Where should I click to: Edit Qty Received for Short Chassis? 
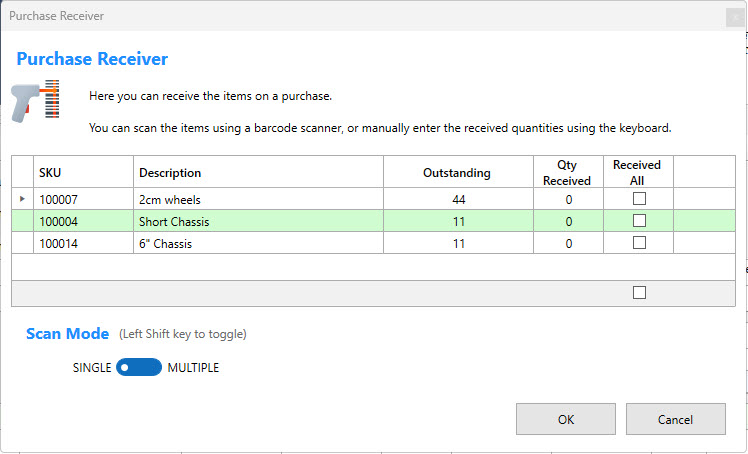click(x=569, y=222)
